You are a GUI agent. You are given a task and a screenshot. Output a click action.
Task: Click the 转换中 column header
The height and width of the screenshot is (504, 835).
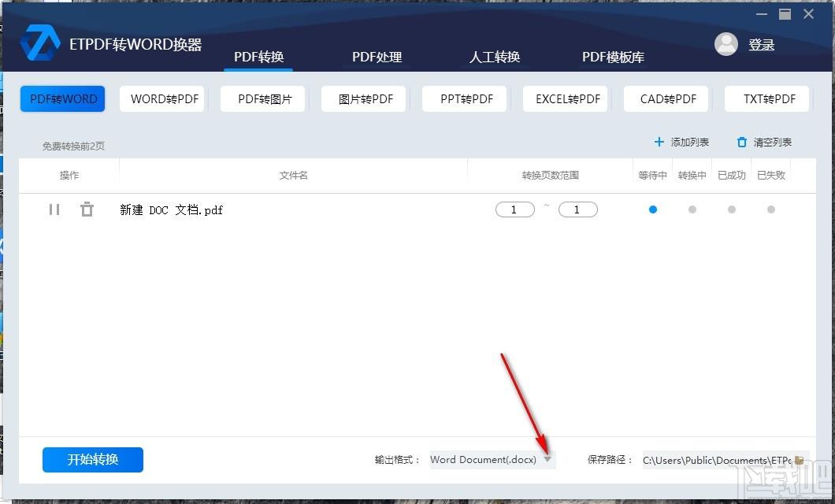pyautogui.click(x=692, y=175)
